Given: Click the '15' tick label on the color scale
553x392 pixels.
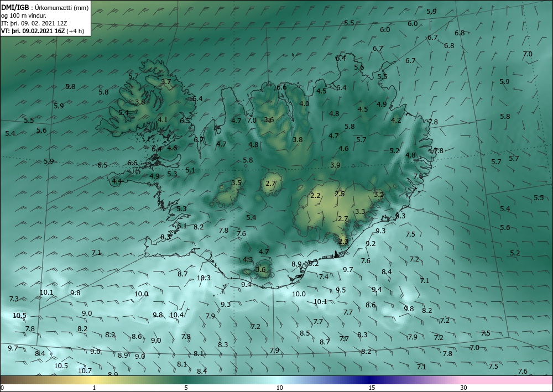Looking at the screenshot, I should tap(372, 388).
